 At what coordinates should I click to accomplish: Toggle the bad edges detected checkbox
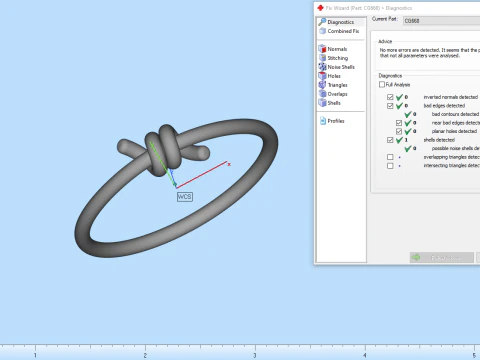[390, 106]
